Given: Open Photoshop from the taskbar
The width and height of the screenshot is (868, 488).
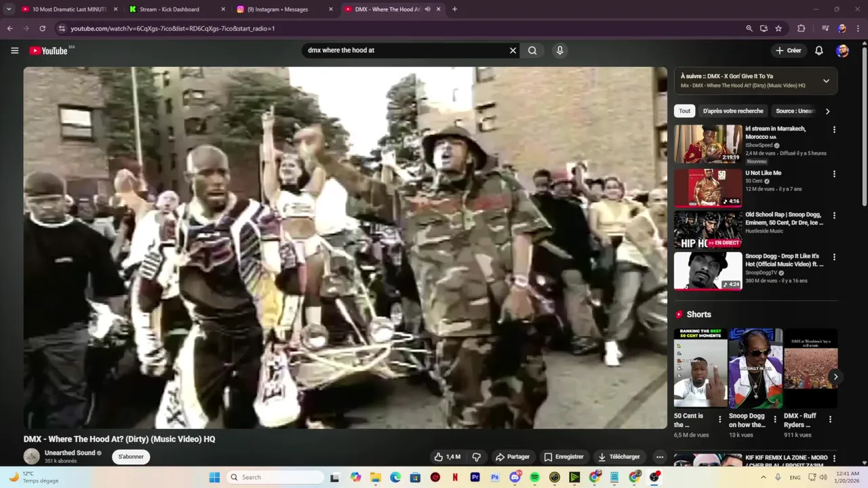Looking at the screenshot, I should click(495, 477).
